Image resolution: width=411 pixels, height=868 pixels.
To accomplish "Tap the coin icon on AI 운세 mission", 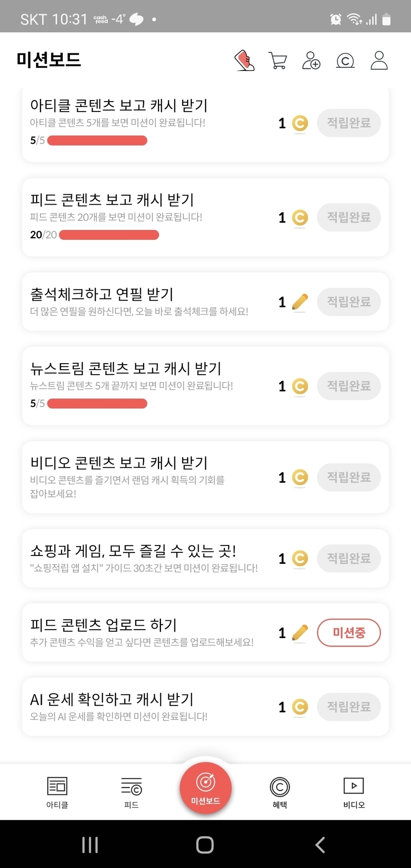I will pyautogui.click(x=300, y=707).
